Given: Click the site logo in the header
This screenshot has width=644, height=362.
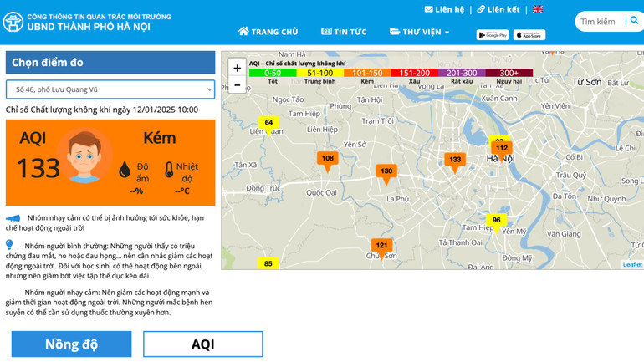Looking at the screenshot, I should pyautogui.click(x=13, y=22).
